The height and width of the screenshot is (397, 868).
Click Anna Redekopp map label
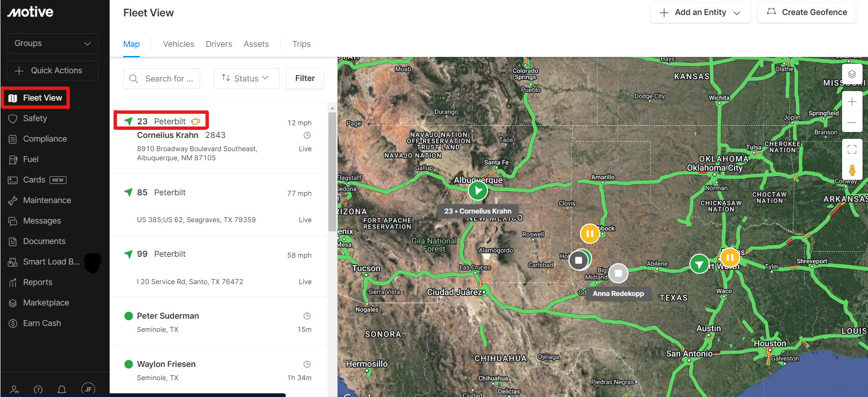coord(618,294)
